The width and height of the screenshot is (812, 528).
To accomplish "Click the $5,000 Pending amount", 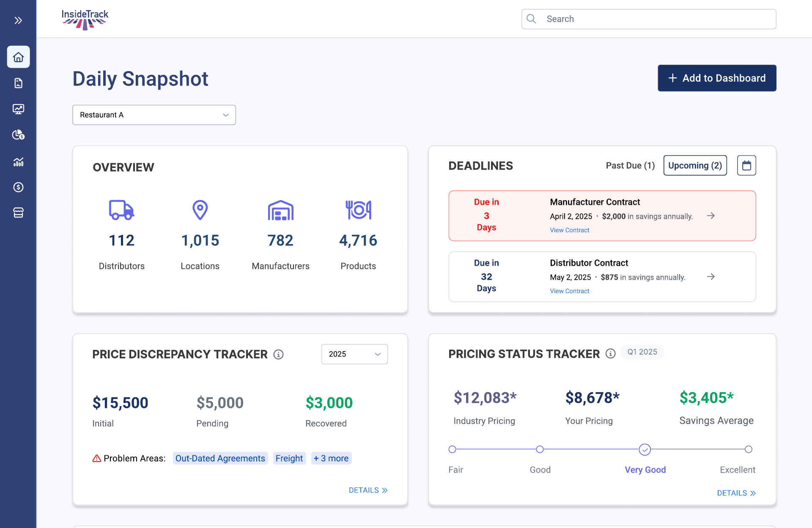I will point(220,403).
